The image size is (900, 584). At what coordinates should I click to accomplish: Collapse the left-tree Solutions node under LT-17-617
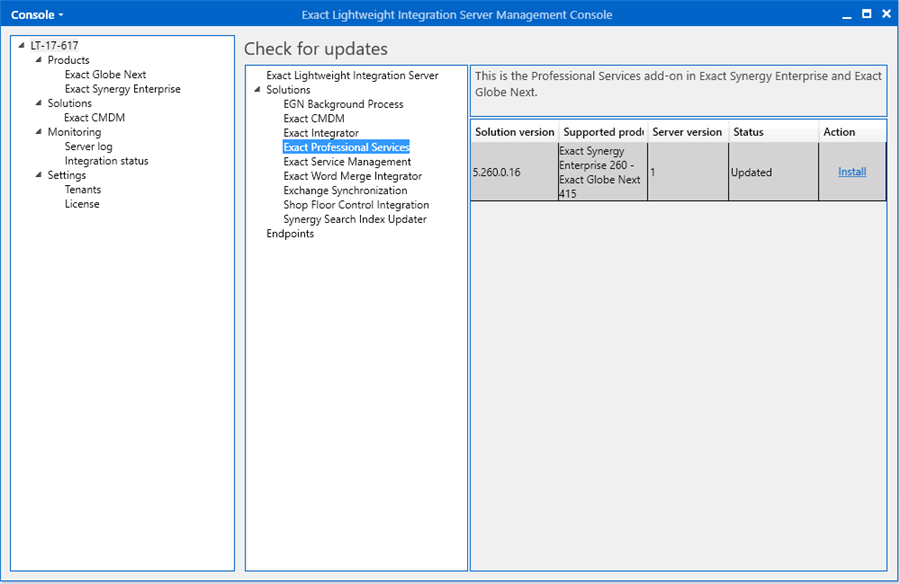pos(38,103)
